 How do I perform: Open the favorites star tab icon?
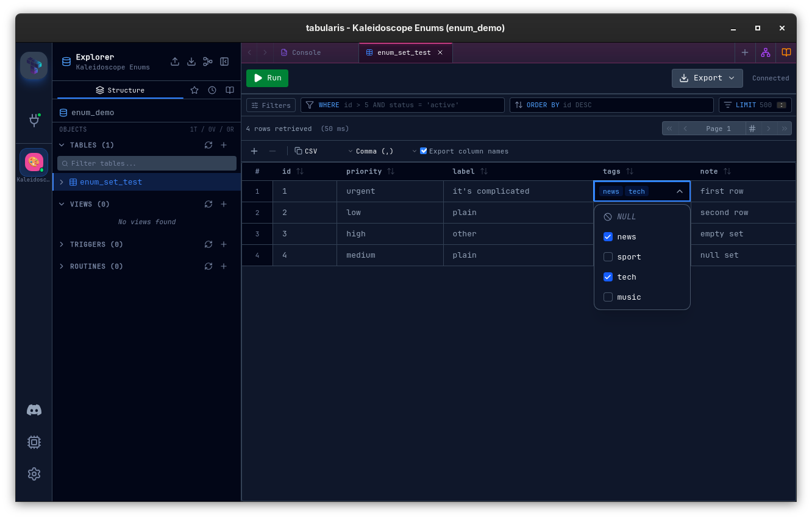point(194,90)
